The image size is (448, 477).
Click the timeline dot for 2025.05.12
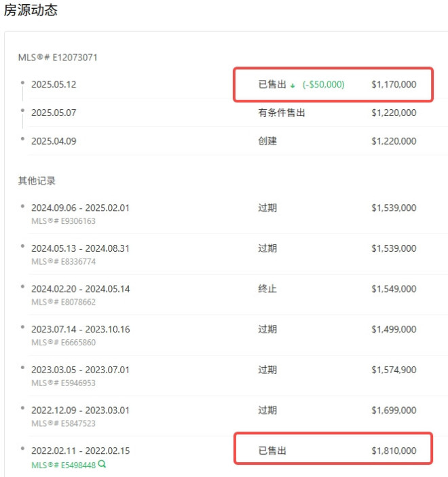22,83
